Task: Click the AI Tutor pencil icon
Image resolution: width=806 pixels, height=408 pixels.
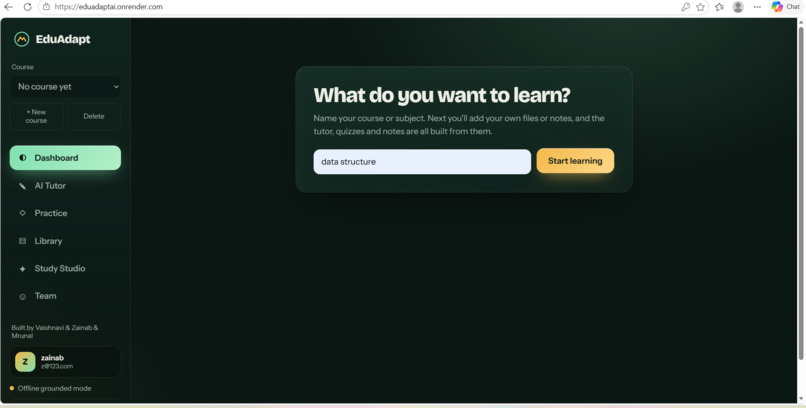Action: (23, 186)
